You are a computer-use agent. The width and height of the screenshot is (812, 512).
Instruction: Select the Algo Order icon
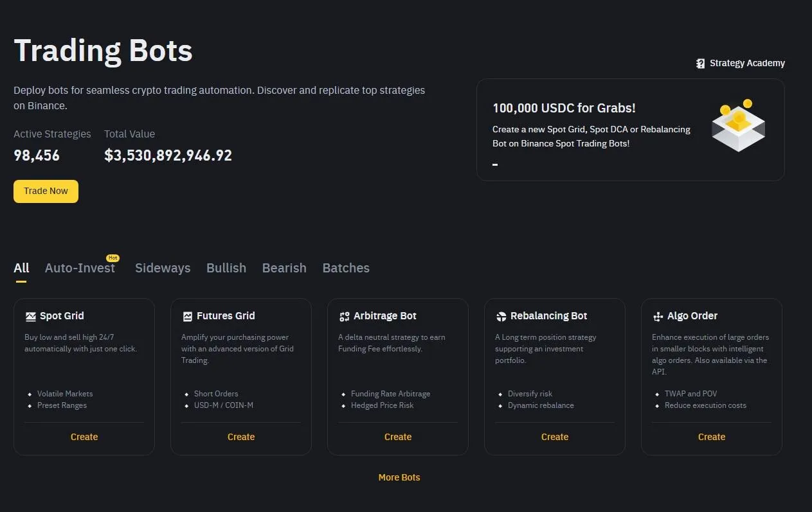[658, 315]
